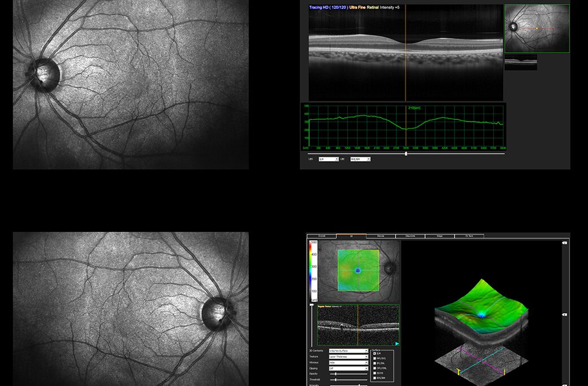Select the Macula tab

381,236
